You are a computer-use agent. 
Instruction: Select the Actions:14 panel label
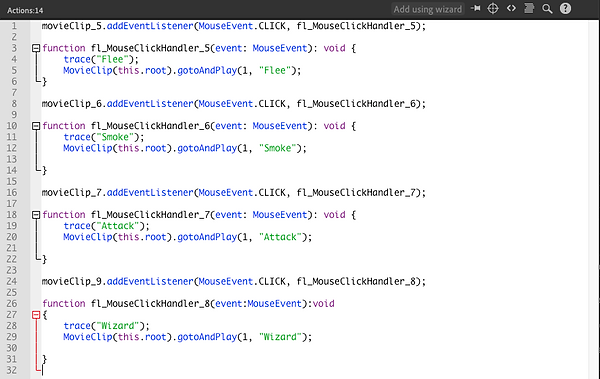pos(25,10)
